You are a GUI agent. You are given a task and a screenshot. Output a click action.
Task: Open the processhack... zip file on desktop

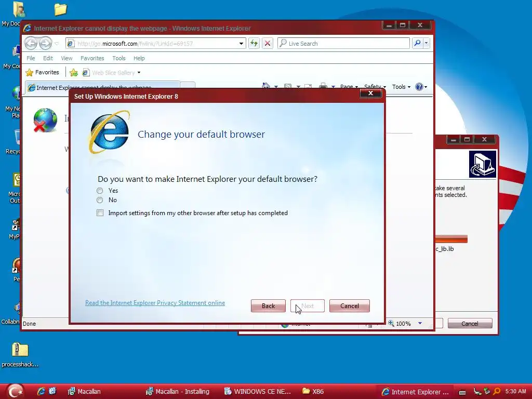coord(20,354)
